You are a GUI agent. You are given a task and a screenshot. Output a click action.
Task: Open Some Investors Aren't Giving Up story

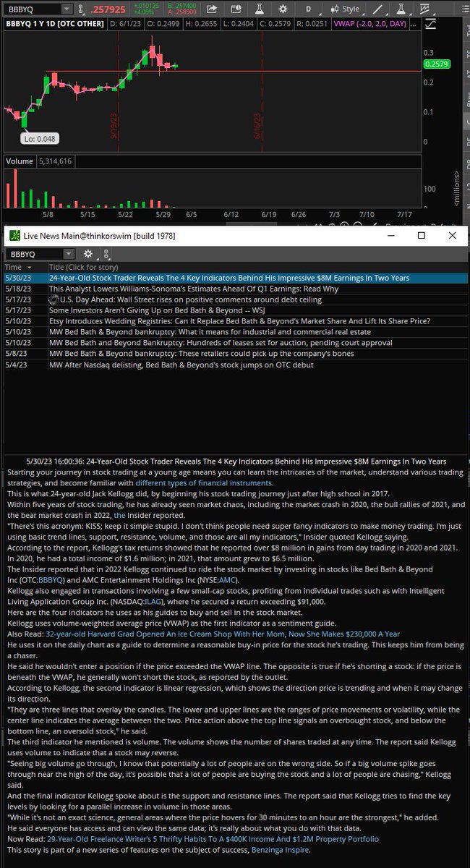(x=155, y=310)
